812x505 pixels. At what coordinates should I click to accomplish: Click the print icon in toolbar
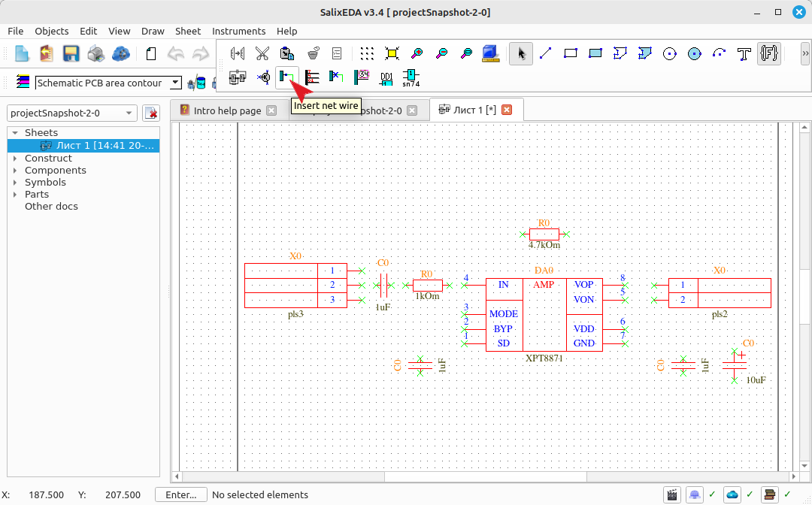(x=95, y=53)
